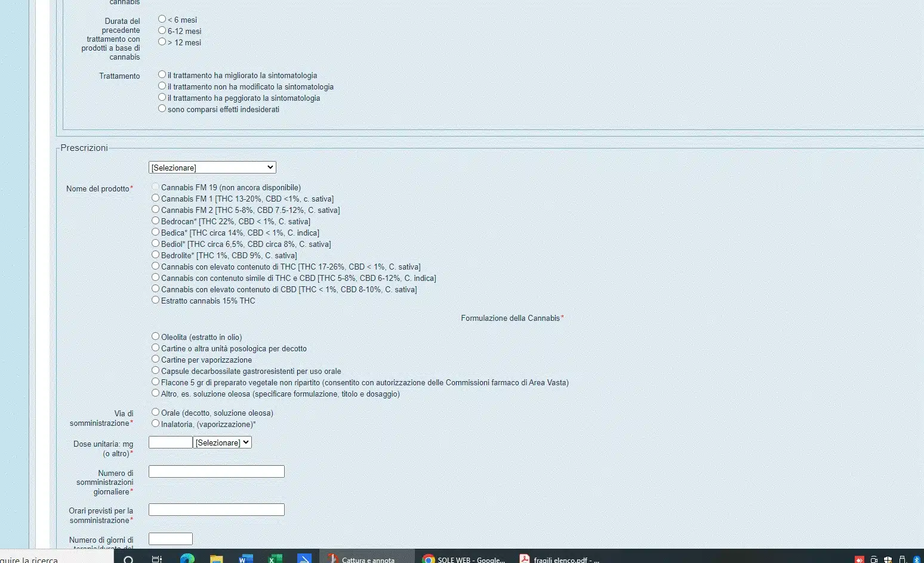924x563 pixels.
Task: Open Windows search icon in taskbar
Action: click(128, 559)
